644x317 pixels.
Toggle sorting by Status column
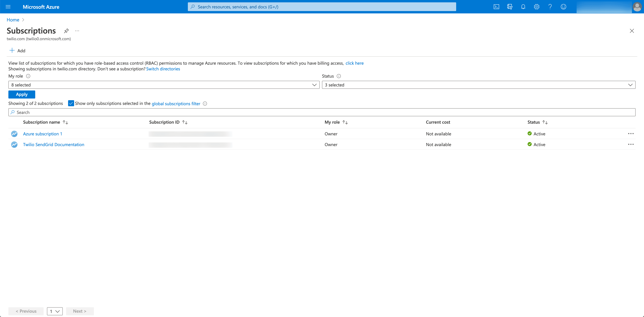tap(545, 122)
